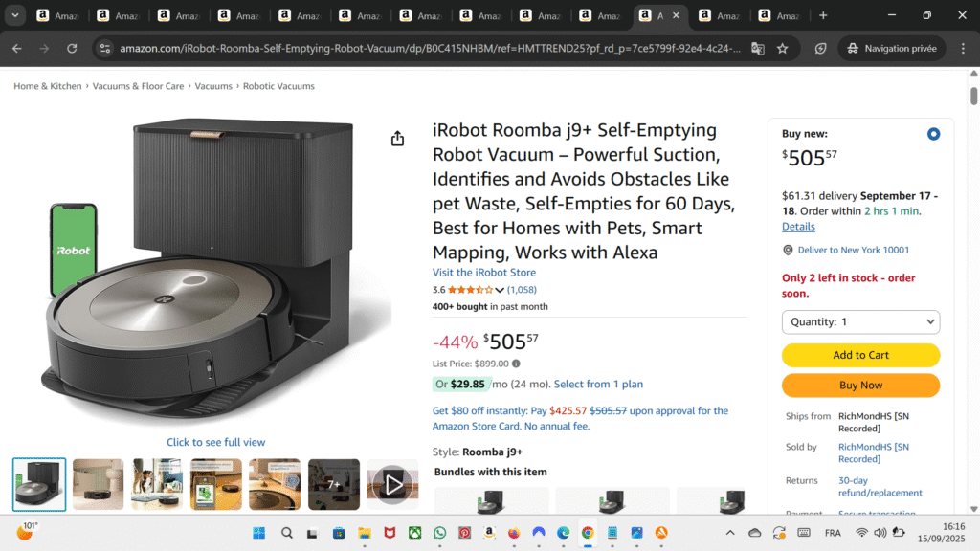Click the performance leaf icon in the address bar

[x=820, y=48]
